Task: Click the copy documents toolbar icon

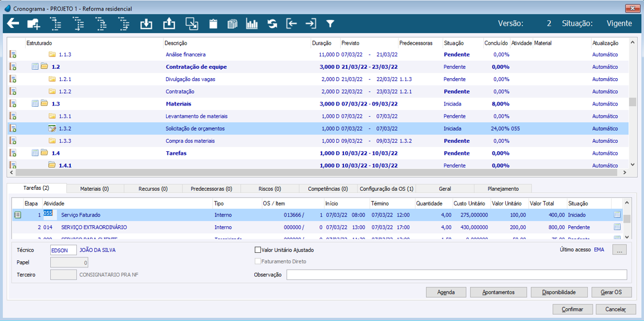Action: tap(233, 24)
